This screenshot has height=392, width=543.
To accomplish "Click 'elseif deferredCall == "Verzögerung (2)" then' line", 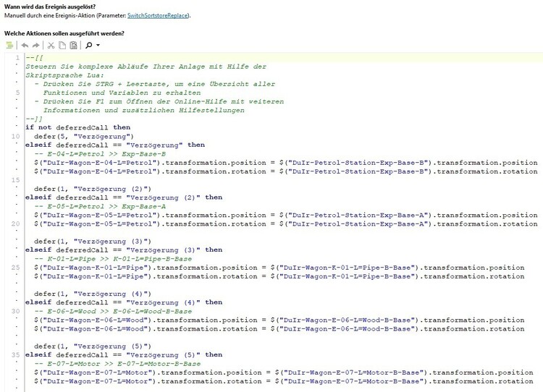I will click(124, 197).
